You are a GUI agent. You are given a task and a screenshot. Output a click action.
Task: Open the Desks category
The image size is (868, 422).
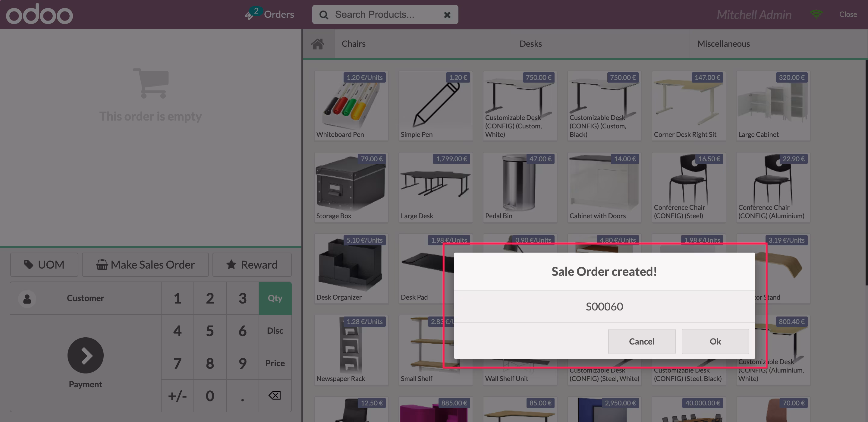[x=601, y=44]
